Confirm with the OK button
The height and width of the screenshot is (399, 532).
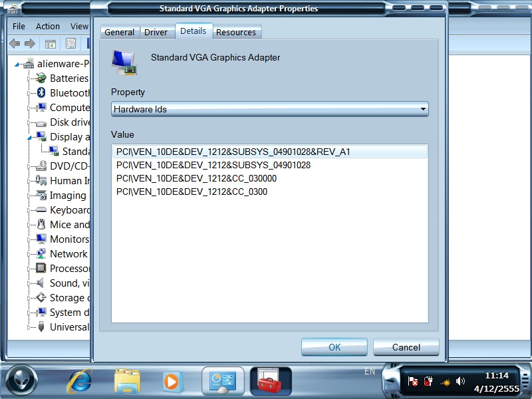tap(334, 347)
